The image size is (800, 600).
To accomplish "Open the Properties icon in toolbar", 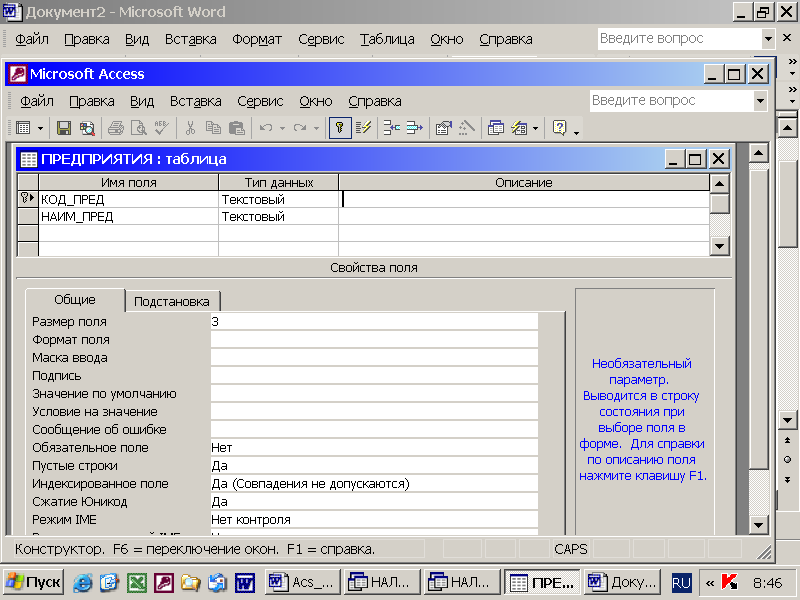I will coord(443,128).
